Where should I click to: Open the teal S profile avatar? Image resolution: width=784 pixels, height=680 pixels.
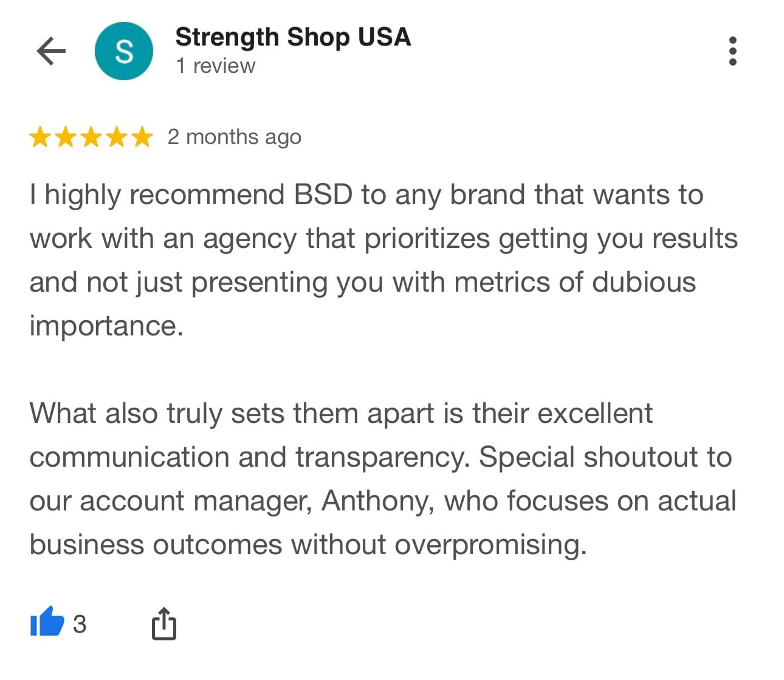pos(124,51)
